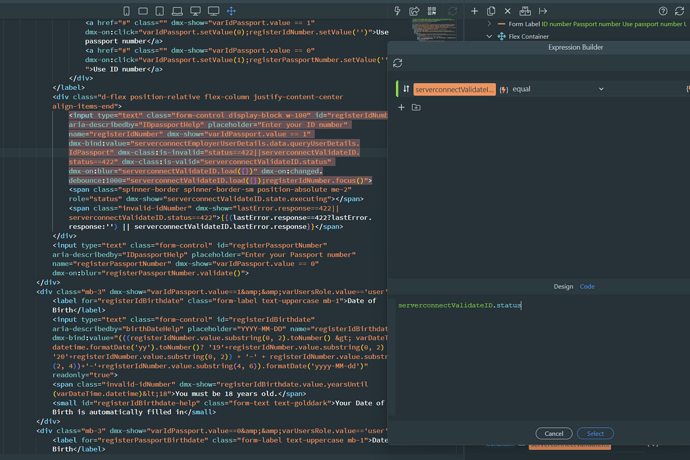Click the lightning bolt icon in editor toolbar
Image resolution: width=690 pixels, height=460 pixels.
point(397,11)
